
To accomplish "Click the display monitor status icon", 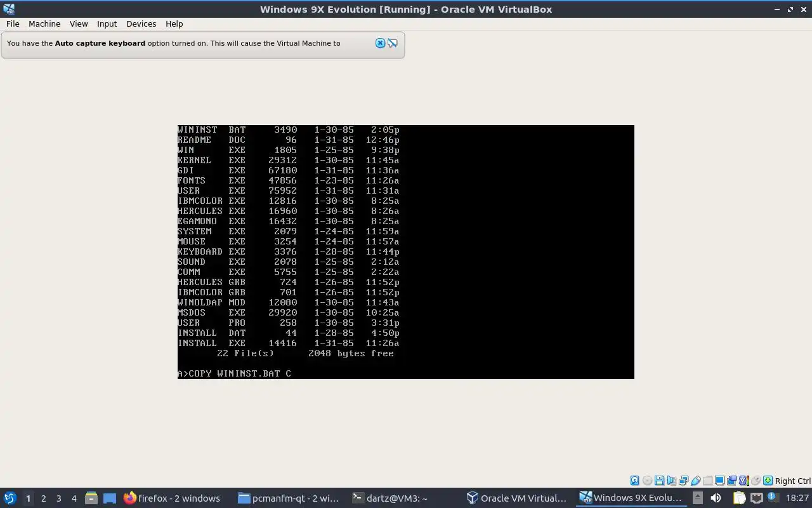I will tap(719, 481).
